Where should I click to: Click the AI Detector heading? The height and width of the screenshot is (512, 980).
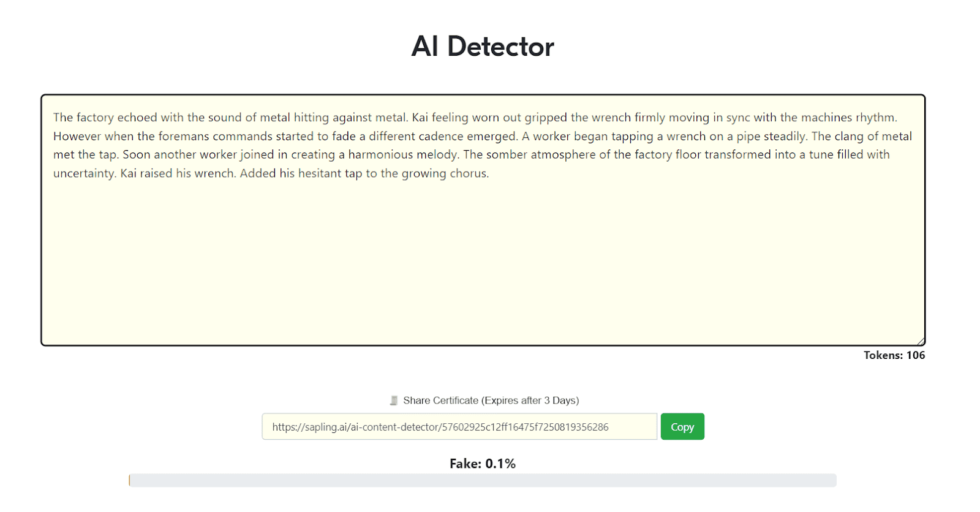click(483, 47)
